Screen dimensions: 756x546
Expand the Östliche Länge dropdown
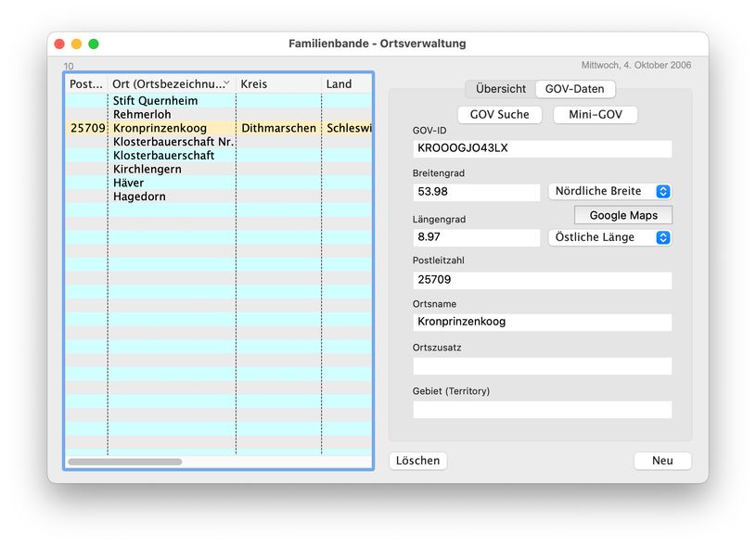609,237
